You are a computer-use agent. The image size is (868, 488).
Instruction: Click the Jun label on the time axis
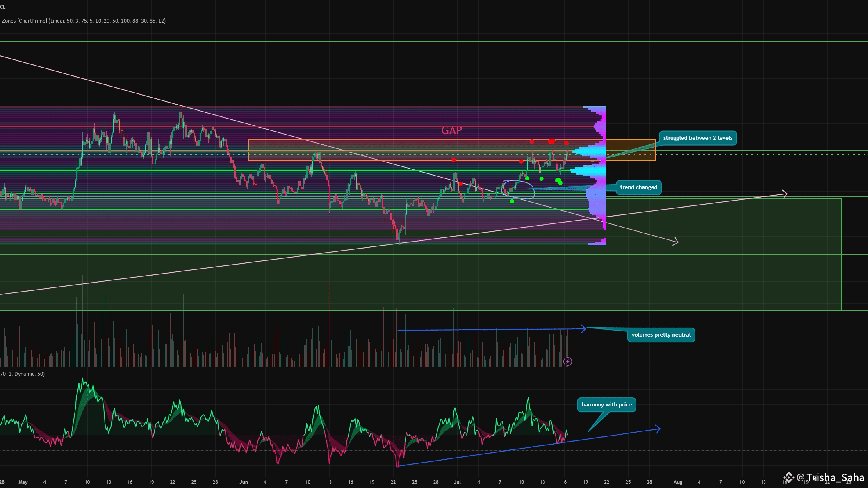click(244, 482)
